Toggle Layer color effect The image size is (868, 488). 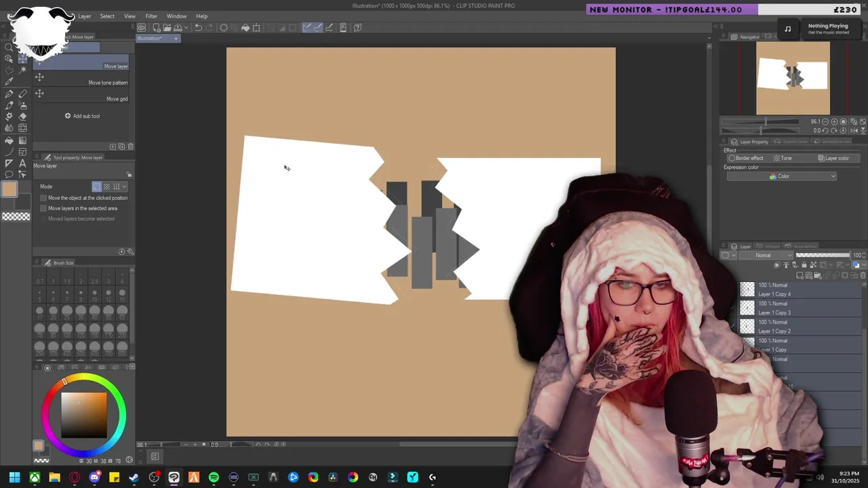833,158
